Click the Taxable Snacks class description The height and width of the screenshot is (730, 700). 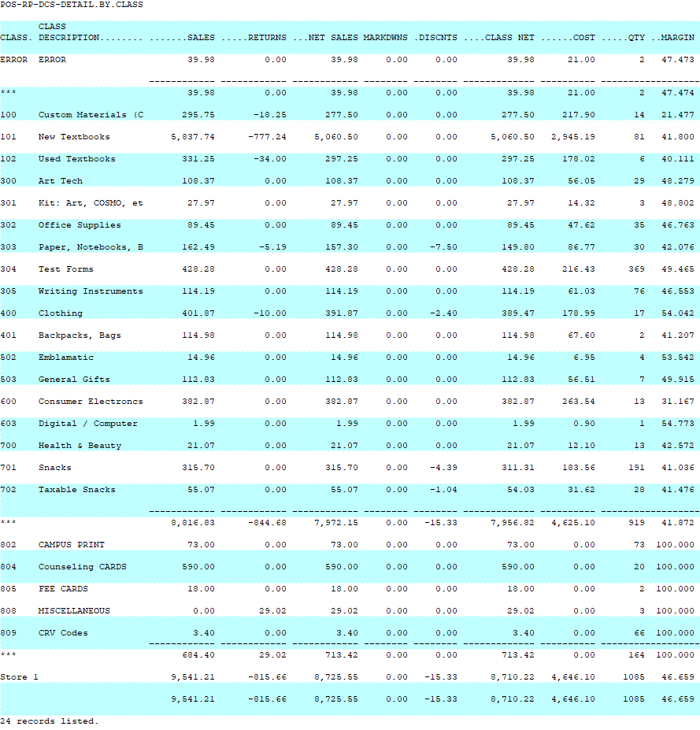tap(76, 490)
